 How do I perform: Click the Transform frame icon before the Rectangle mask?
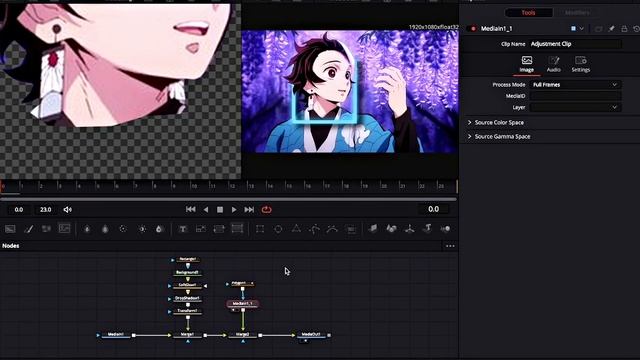(237, 229)
